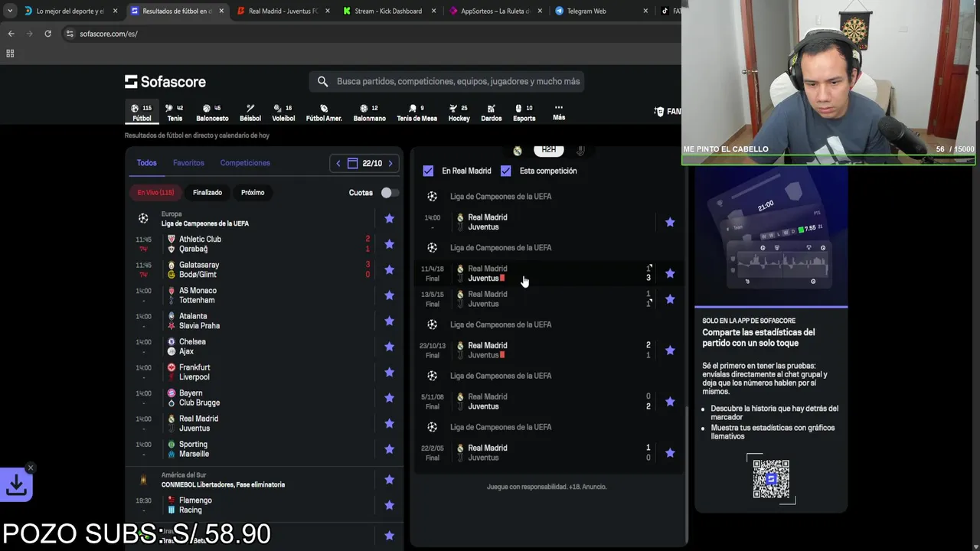Open the Béisbol sport category
This screenshot has height=551, width=980.
point(250,112)
